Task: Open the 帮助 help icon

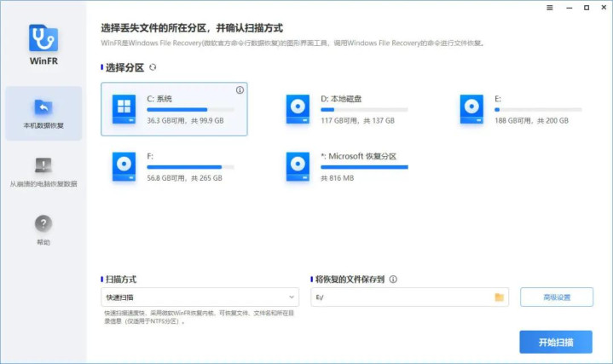Action: (x=43, y=223)
